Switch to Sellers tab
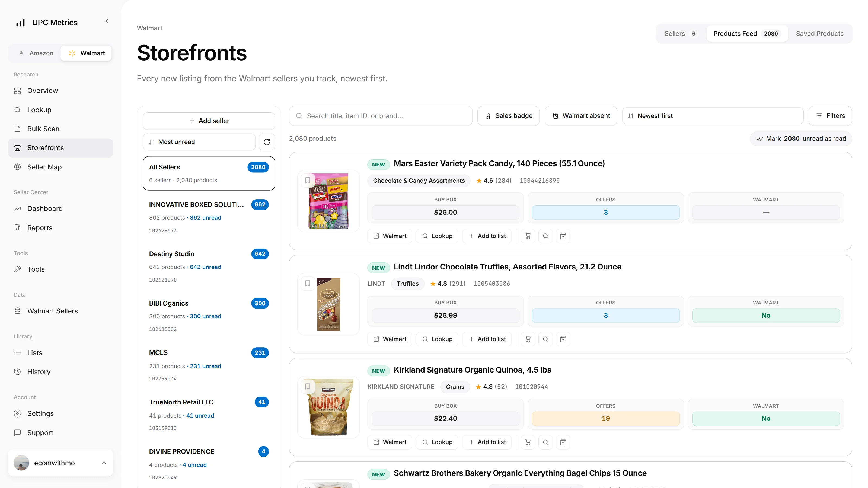Viewport: 868px width, 488px height. 680,34
